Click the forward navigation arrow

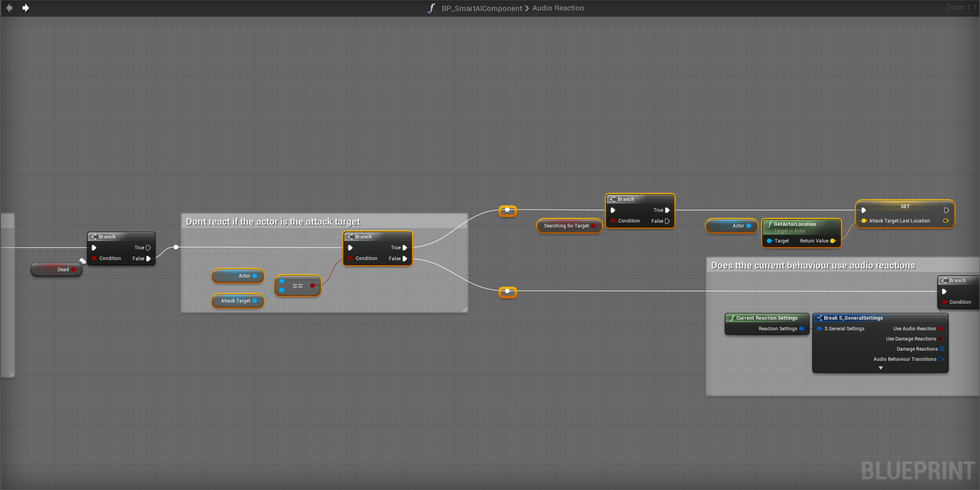[26, 8]
